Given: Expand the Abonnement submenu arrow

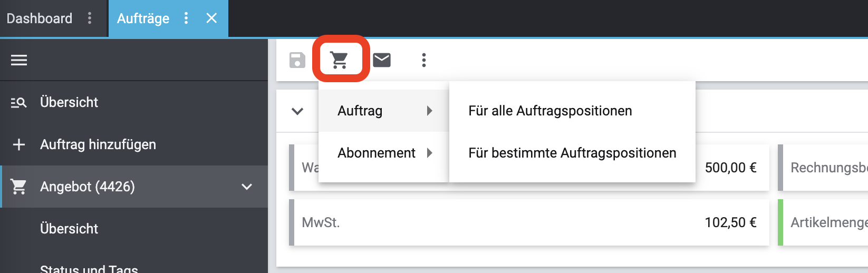Looking at the screenshot, I should (430, 153).
